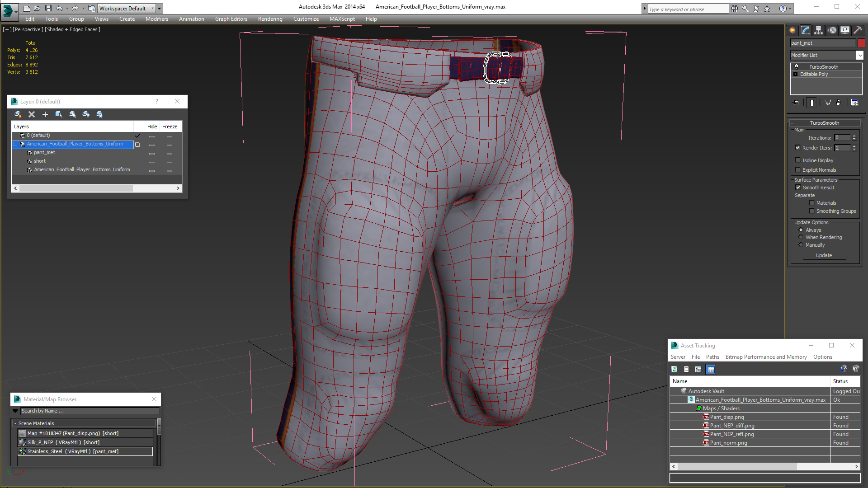Click the Perspective viewport label
Image resolution: width=868 pixels, height=488 pixels.
[28, 29]
